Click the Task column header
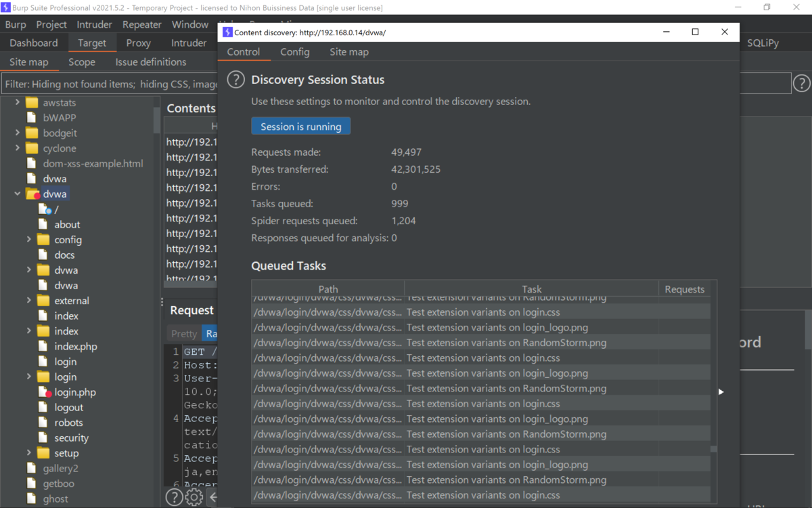The width and height of the screenshot is (812, 508). (x=532, y=289)
